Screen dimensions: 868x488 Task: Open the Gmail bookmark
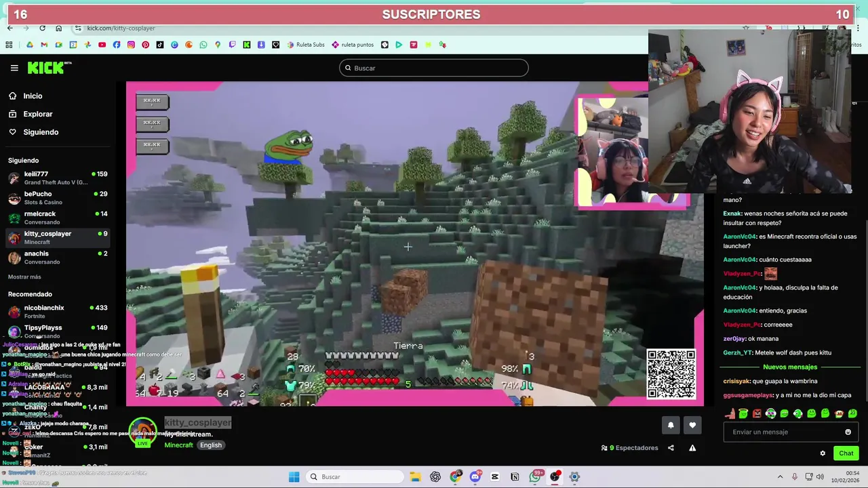point(44,45)
